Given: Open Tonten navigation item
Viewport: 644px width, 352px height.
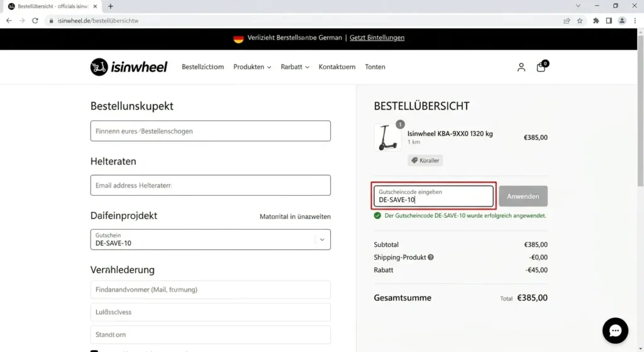Looking at the screenshot, I should 375,67.
